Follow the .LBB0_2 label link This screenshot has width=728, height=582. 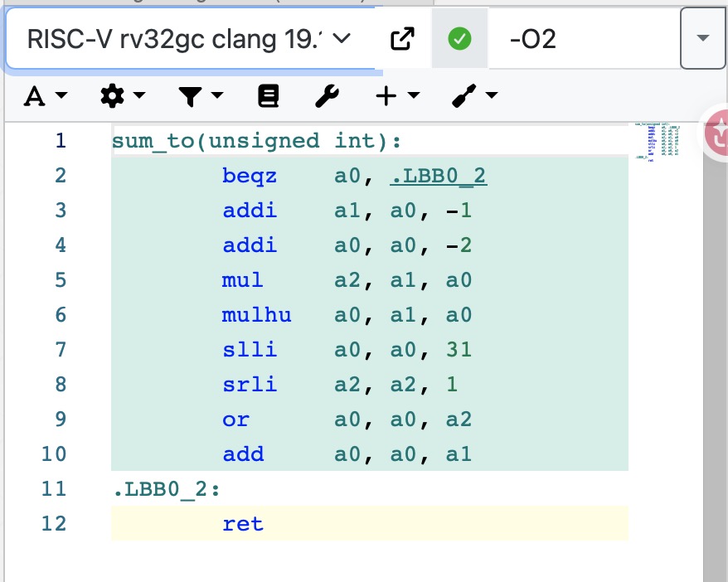point(439,176)
